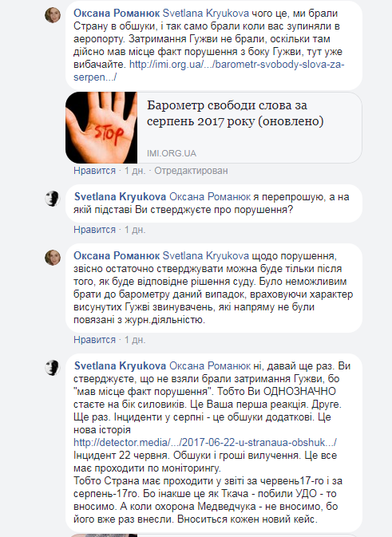The height and width of the screenshot is (537, 392).
Task: View edit history via Отредактирован
Action: click(x=191, y=171)
